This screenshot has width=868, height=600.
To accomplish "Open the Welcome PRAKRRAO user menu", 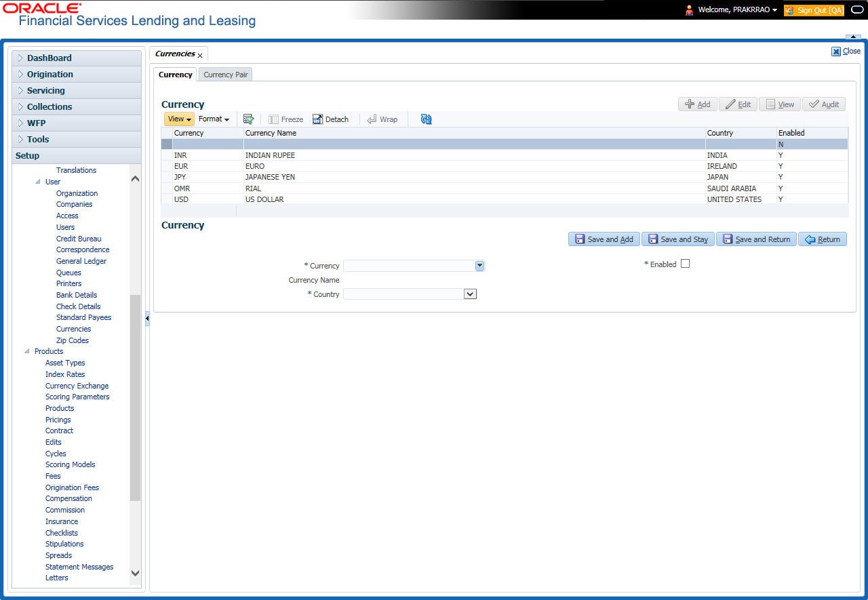I will 737,10.
